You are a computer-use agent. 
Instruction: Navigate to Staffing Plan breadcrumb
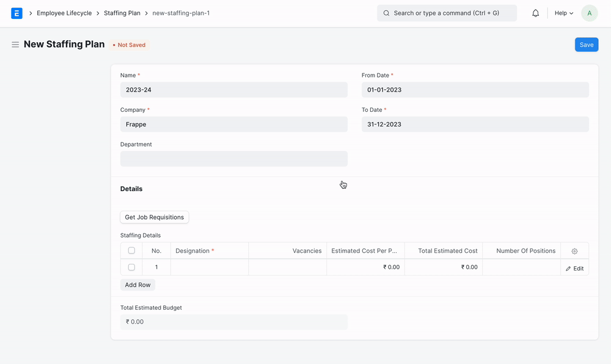point(122,13)
